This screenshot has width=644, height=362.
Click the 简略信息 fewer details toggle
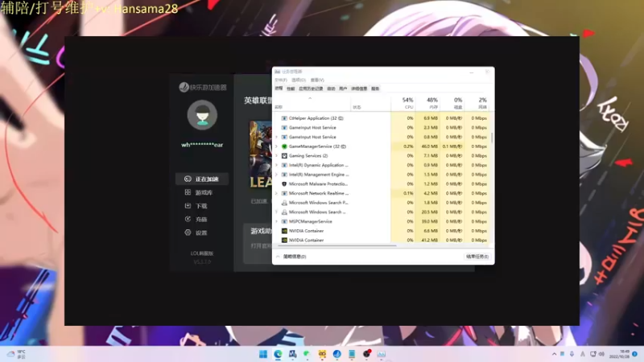tap(291, 257)
